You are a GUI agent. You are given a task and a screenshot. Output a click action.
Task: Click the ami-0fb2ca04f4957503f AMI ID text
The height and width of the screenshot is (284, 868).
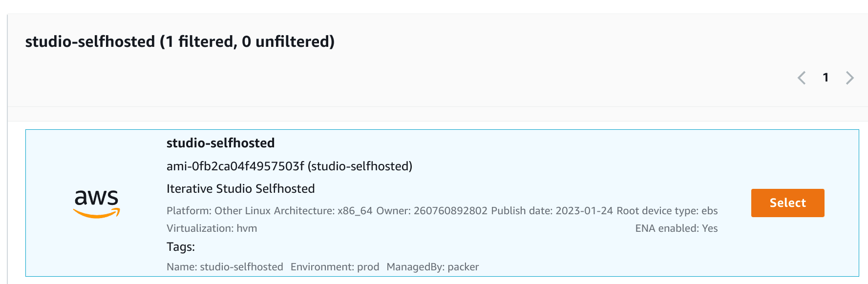235,166
